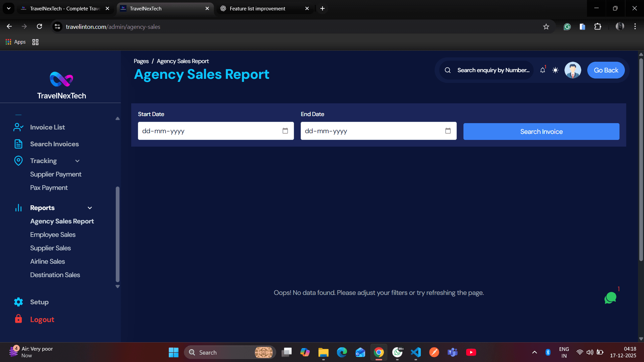
Task: Click the Search Invoices document icon
Action: click(18, 144)
